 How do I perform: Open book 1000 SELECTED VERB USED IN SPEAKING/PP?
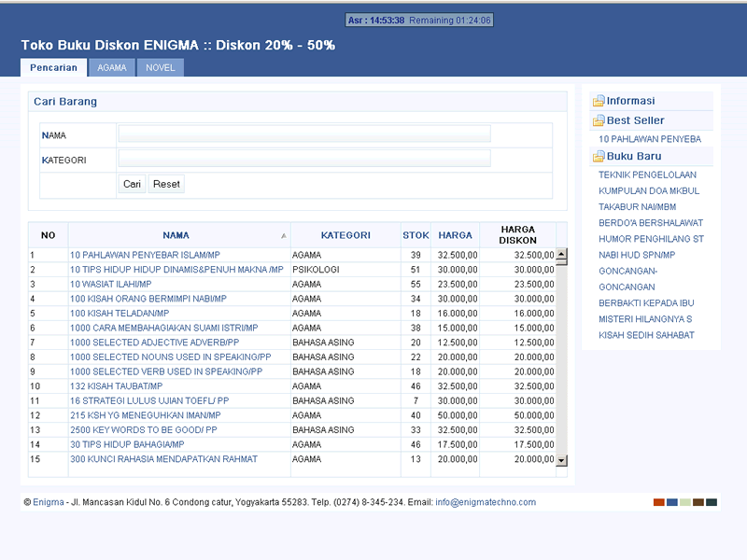click(166, 371)
